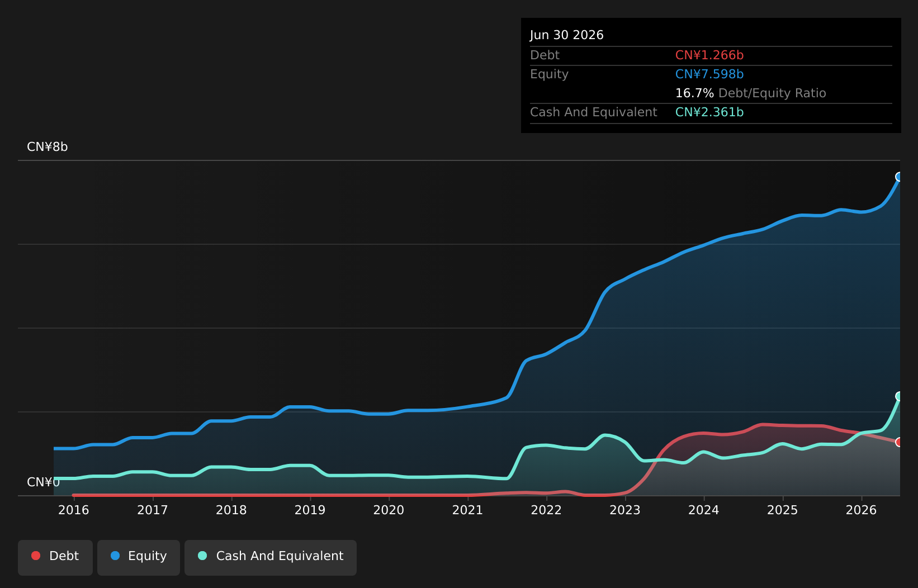The image size is (918, 588).
Task: Click the 2019 x-axis label
Action: (310, 510)
